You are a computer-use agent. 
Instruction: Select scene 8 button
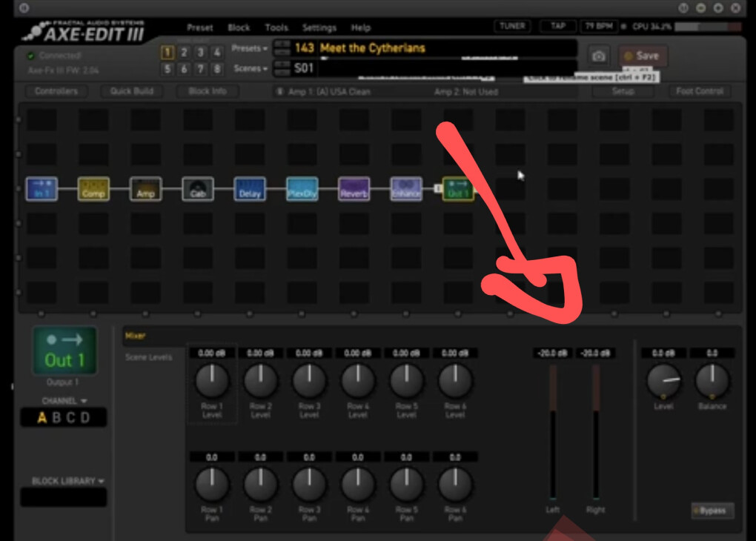click(217, 69)
